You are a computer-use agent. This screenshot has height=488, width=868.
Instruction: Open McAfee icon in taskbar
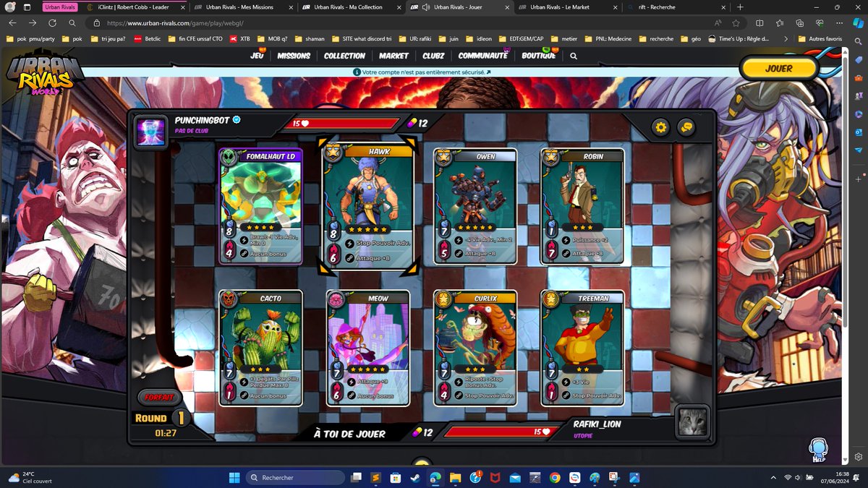495,477
